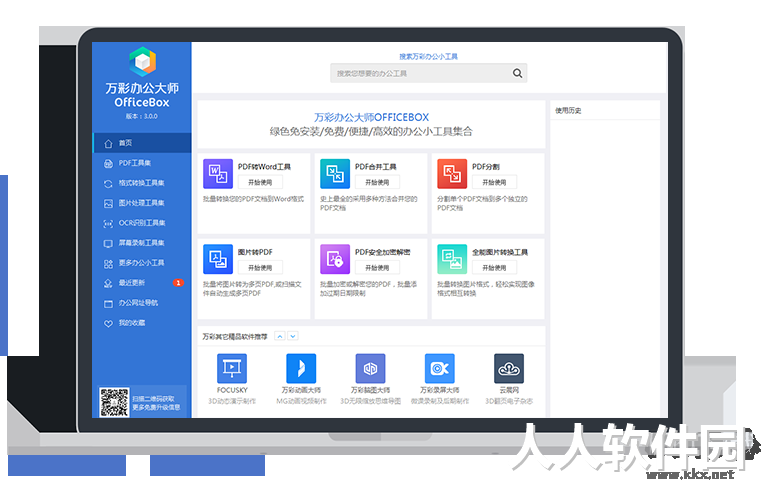
Task: Open the PDF合并工具 icon
Action: 335,173
